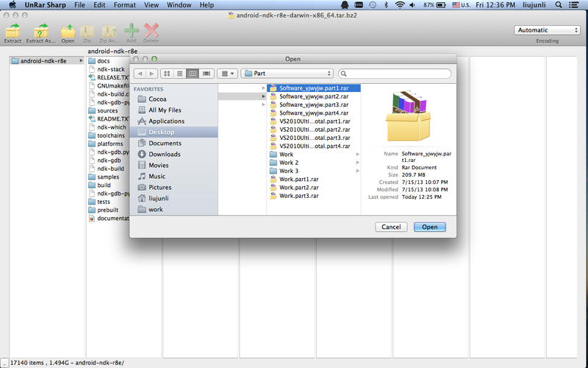Click the Wi-Fi menu bar icon
Image resolution: width=588 pixels, height=368 pixels.
400,5
